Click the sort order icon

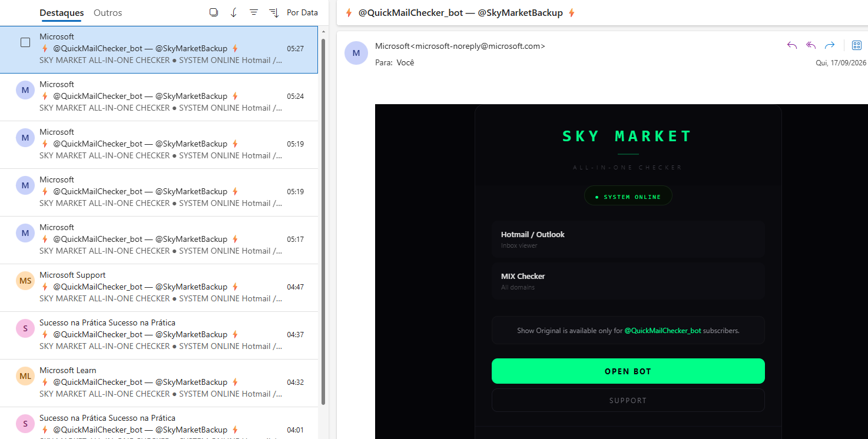(x=274, y=12)
